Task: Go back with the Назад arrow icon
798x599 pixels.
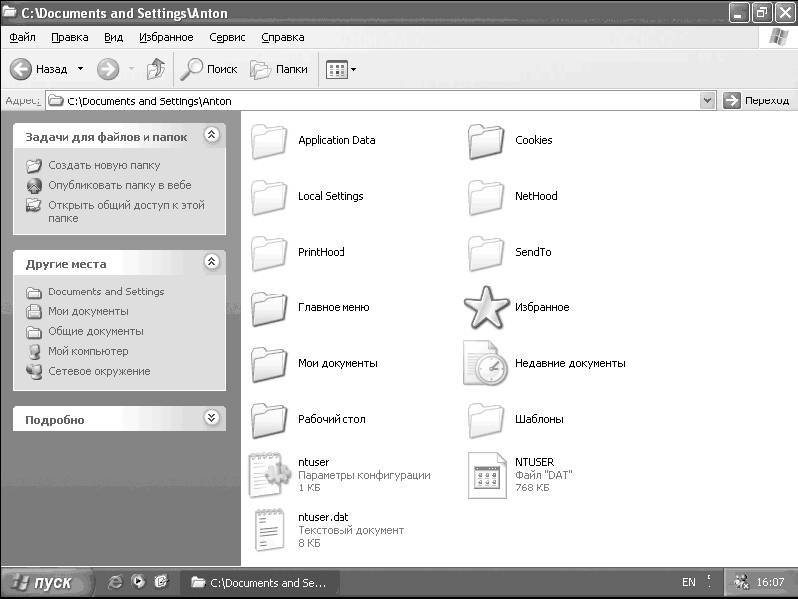Action: click(21, 69)
